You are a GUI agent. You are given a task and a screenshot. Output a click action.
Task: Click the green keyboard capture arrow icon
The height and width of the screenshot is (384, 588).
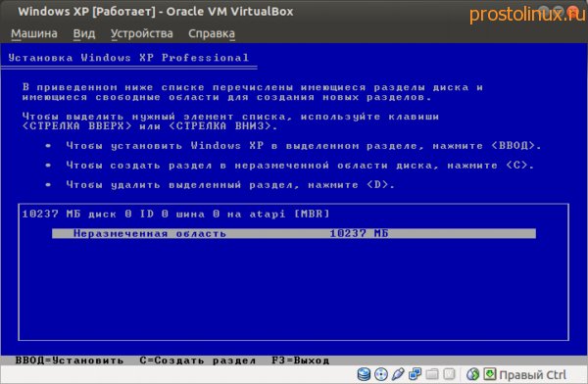point(489,374)
